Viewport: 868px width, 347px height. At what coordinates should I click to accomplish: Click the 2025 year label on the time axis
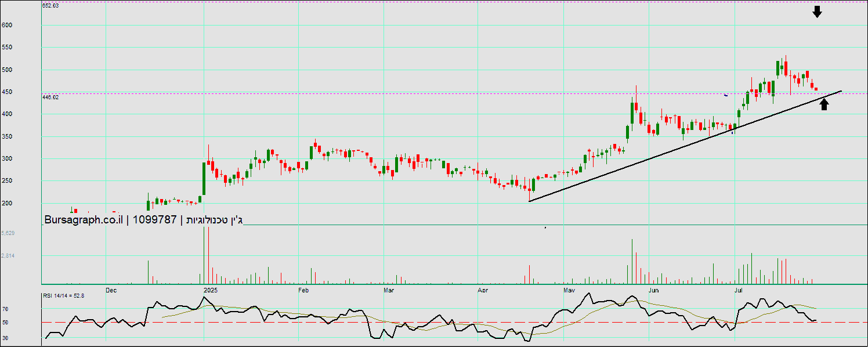coord(210,290)
